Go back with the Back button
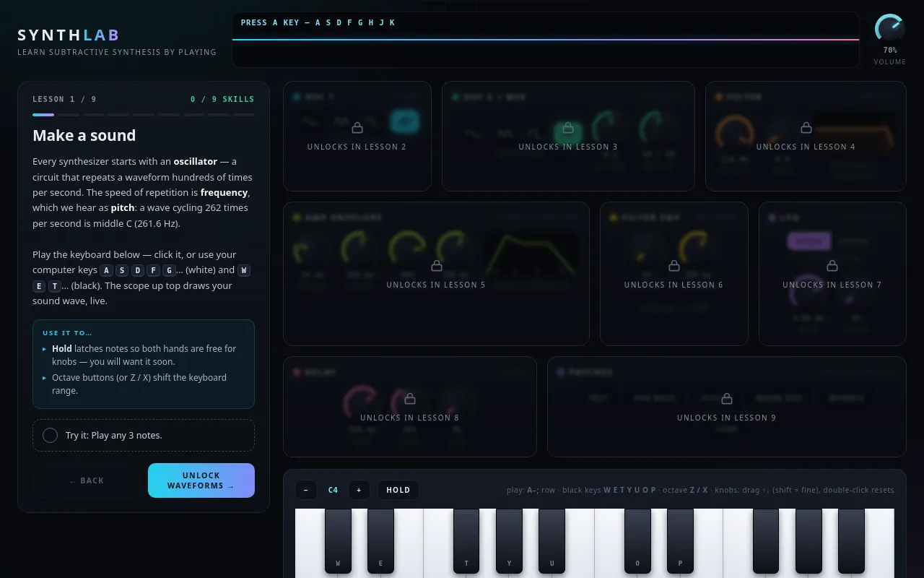924x578 pixels. (87, 480)
